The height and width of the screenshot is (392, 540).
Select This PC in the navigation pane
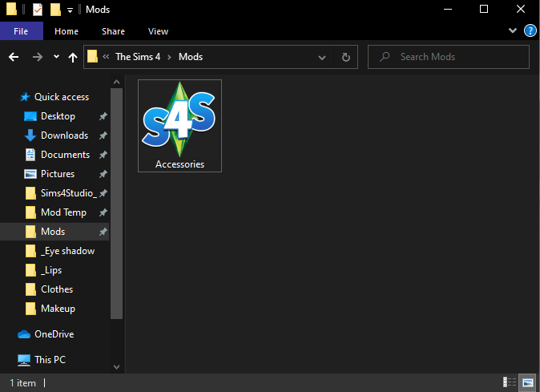50,360
